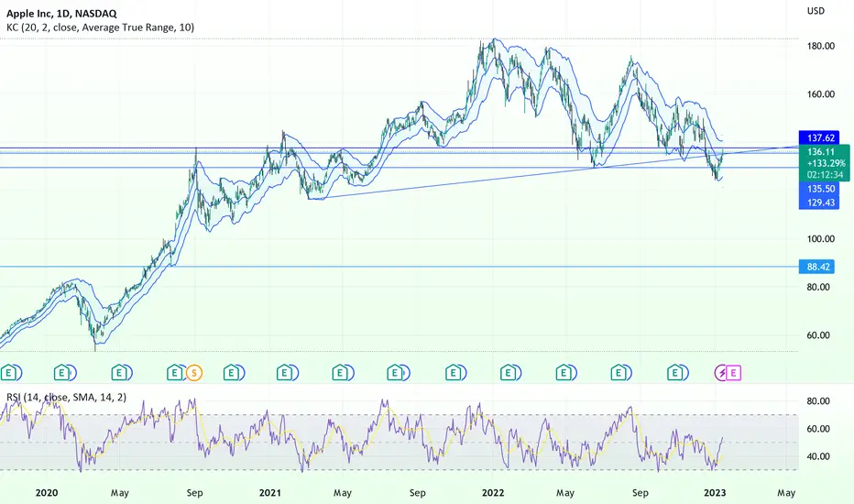This screenshot has height=504, width=854.
Task: Click the USD currency label
Action: pos(816,11)
